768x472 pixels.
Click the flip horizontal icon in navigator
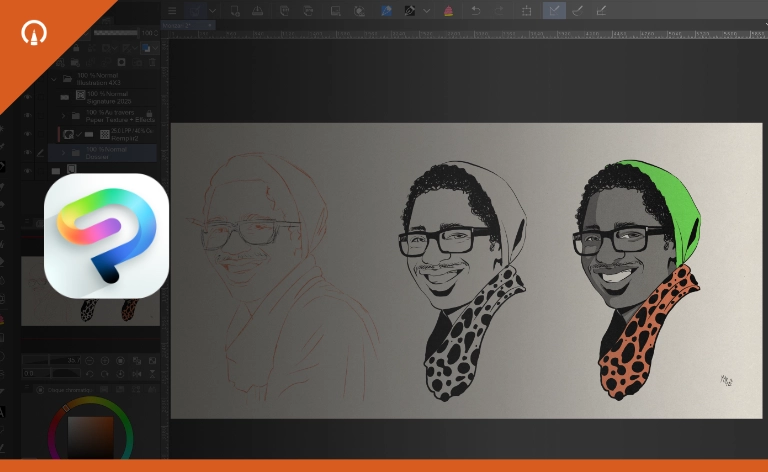click(137, 374)
